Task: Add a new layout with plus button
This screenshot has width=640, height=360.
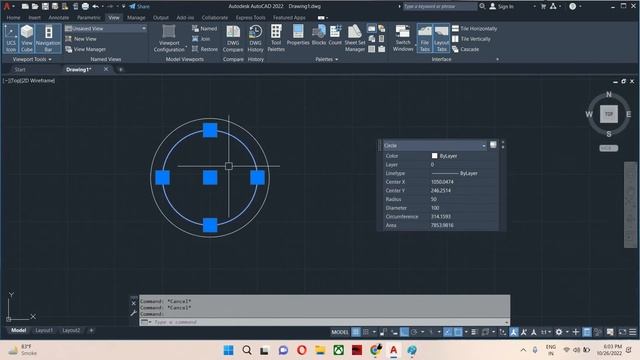Action: (91, 330)
